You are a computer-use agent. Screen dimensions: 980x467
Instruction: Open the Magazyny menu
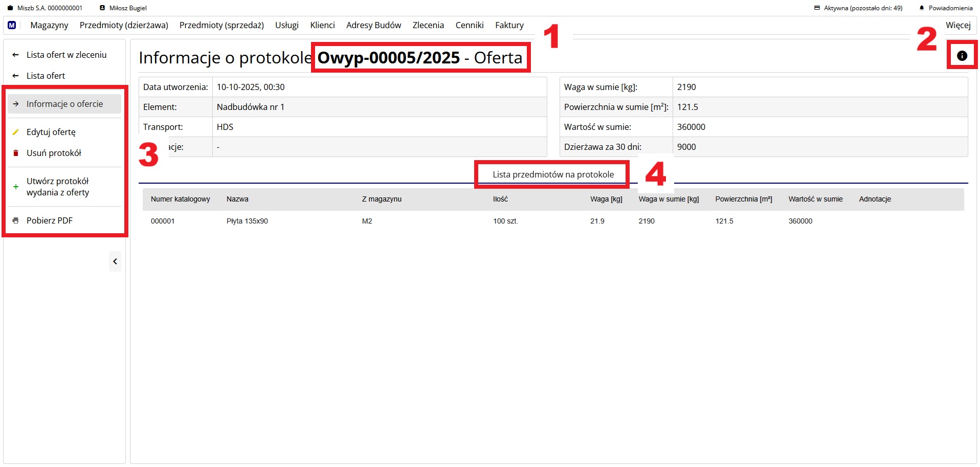coord(49,25)
